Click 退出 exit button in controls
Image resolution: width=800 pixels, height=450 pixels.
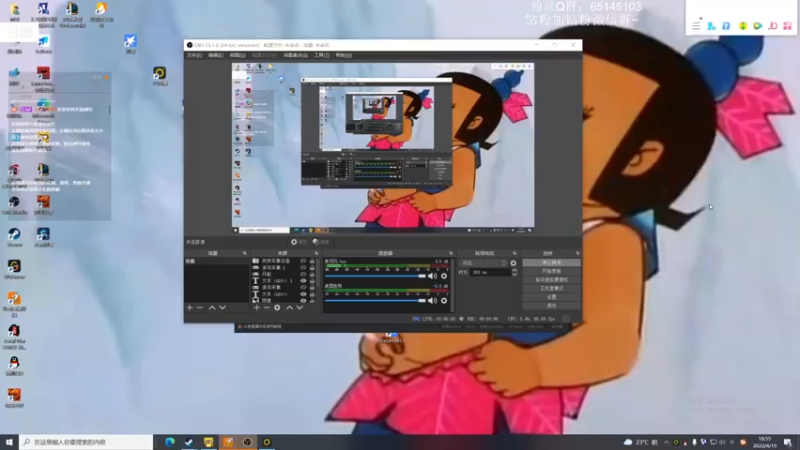tap(552, 306)
